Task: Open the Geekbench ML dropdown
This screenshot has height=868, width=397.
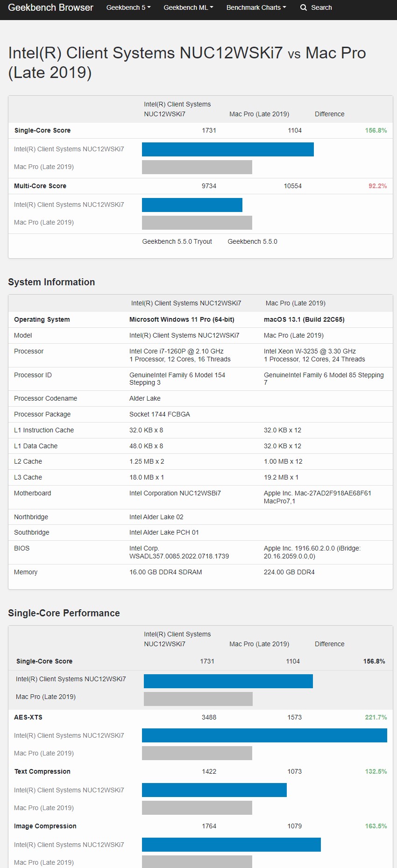Action: [x=188, y=7]
